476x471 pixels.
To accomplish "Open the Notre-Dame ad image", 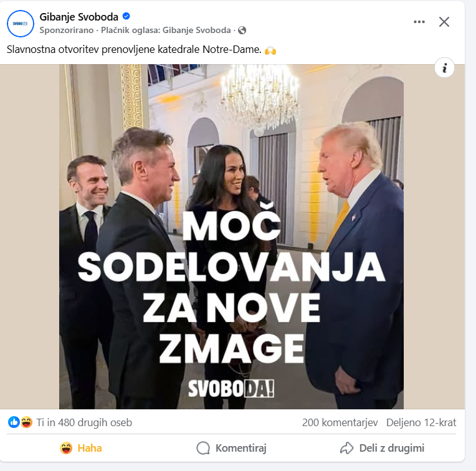I will pos(231,237).
